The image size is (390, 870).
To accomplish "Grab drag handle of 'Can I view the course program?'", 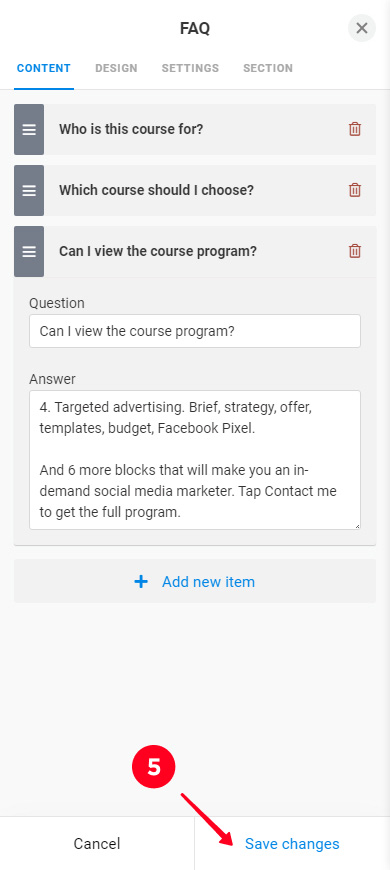I will [29, 251].
